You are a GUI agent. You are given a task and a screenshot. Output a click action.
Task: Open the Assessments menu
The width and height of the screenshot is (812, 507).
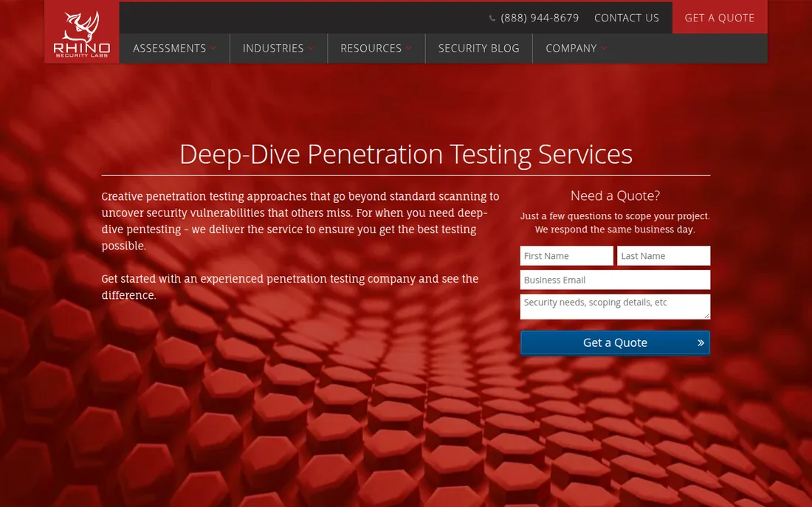click(169, 48)
